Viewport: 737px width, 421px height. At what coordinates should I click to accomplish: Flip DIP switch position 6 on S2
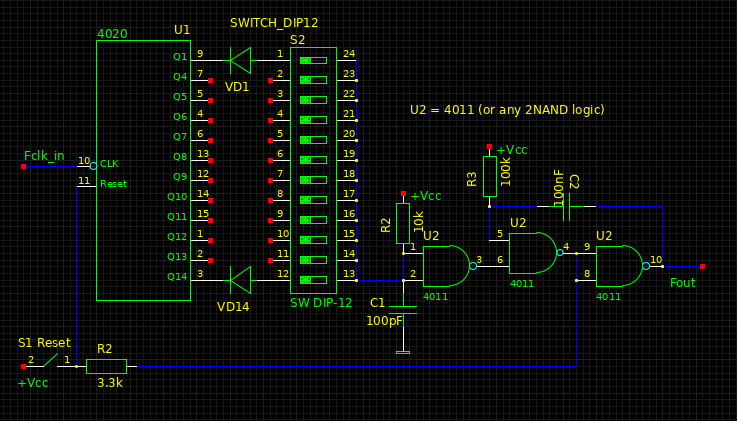click(x=313, y=160)
